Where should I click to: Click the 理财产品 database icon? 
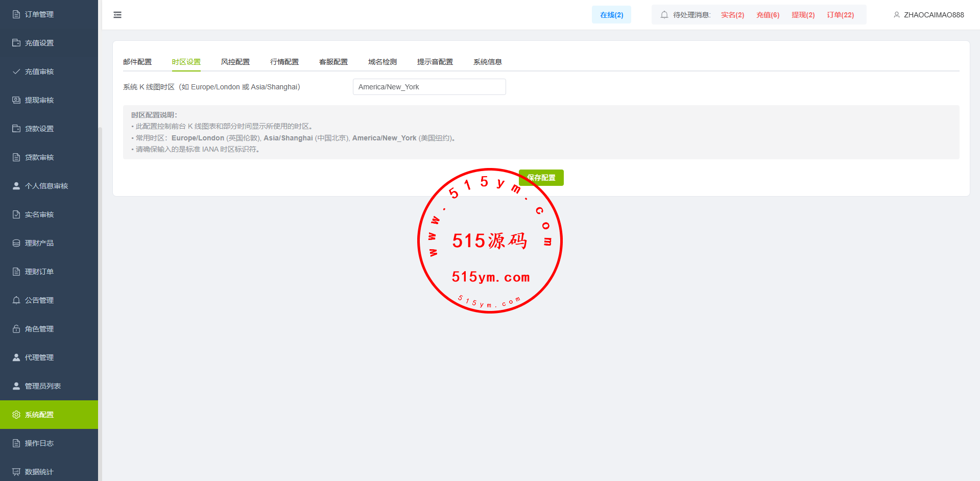(16, 243)
